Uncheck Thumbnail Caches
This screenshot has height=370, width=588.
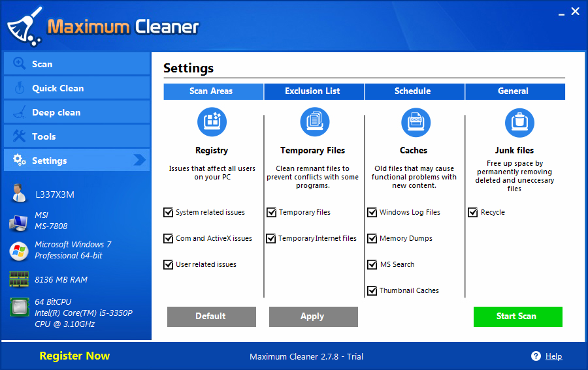tap(372, 290)
